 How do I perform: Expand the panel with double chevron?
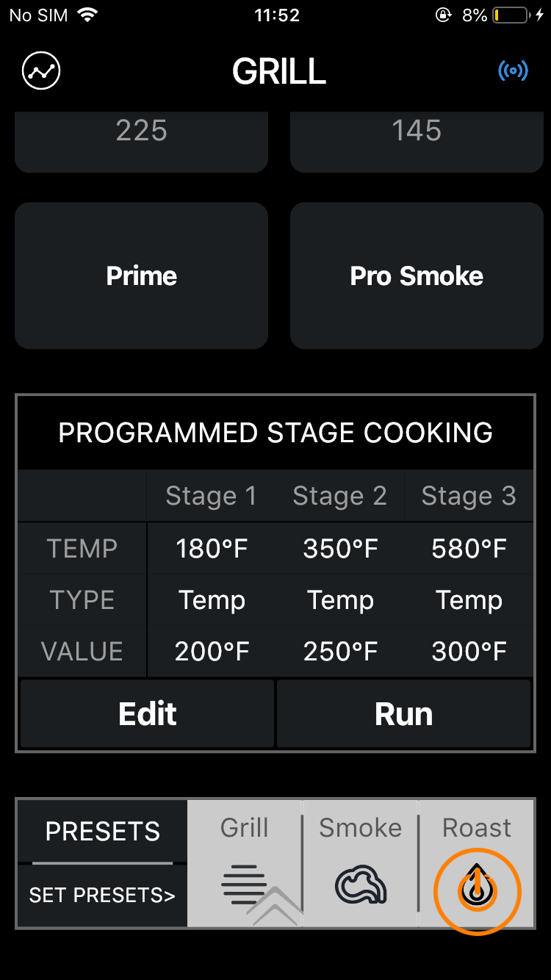275,907
